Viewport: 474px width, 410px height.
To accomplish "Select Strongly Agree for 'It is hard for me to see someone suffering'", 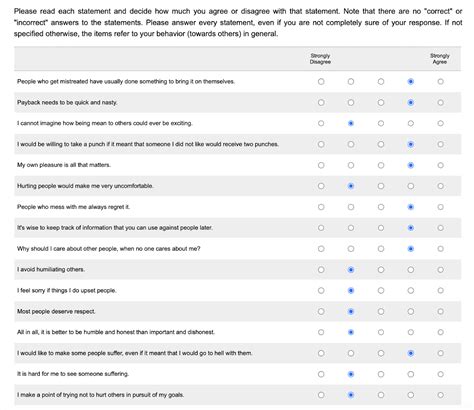I will click(x=440, y=374).
